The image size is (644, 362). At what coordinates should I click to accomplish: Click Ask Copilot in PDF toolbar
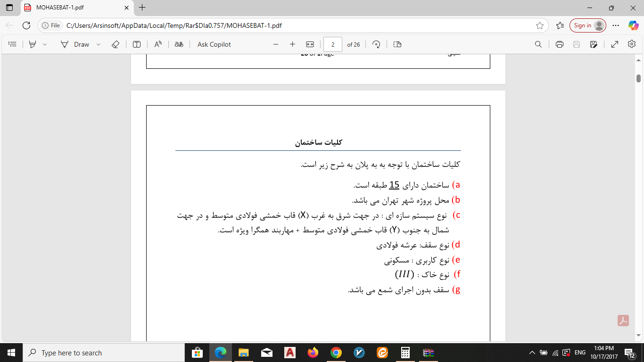click(x=214, y=44)
